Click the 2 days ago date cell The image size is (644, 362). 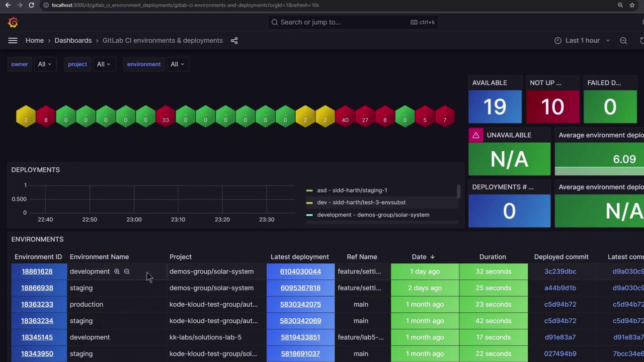coord(425,288)
